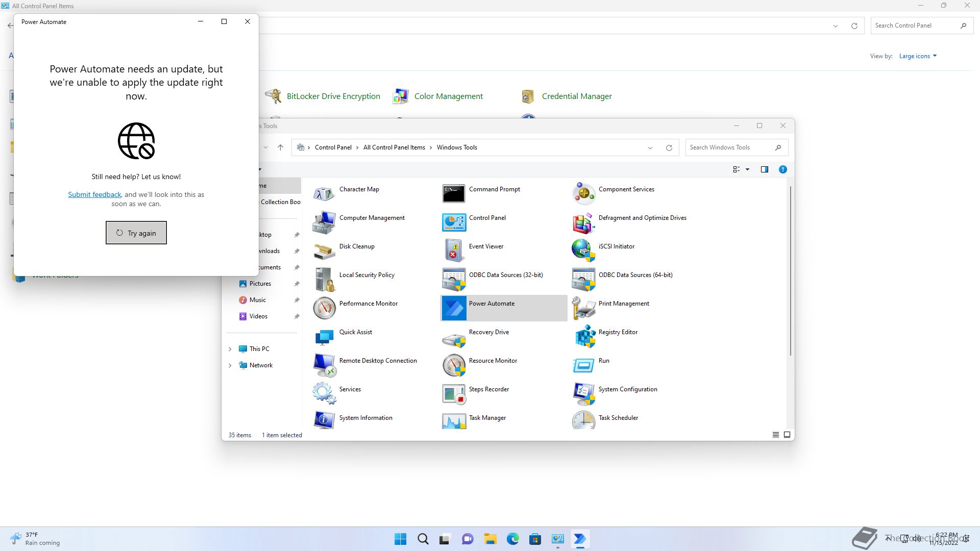This screenshot has width=980, height=551.
Task: Open Windows Tools help icon
Action: point(782,169)
